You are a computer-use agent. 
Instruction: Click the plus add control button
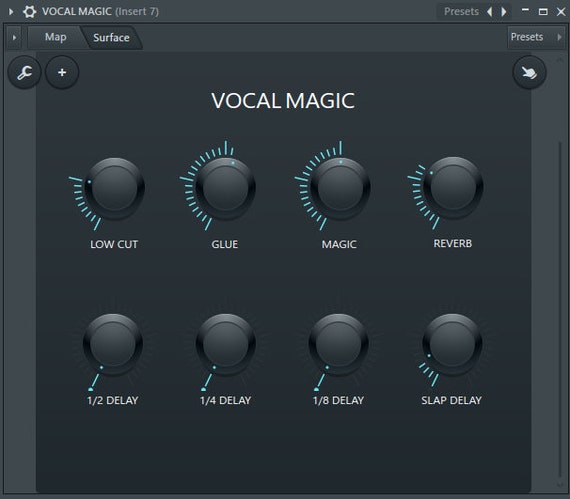coord(62,72)
